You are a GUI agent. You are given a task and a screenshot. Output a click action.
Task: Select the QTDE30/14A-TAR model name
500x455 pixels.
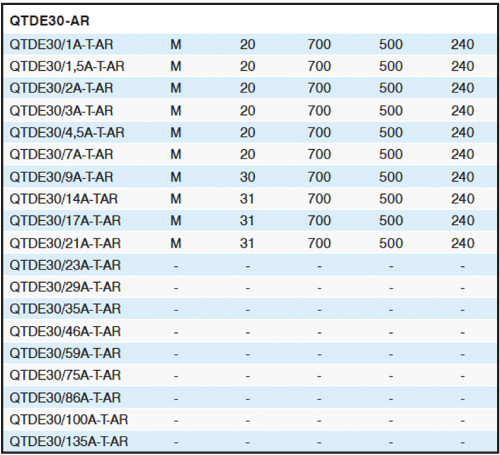click(x=64, y=199)
